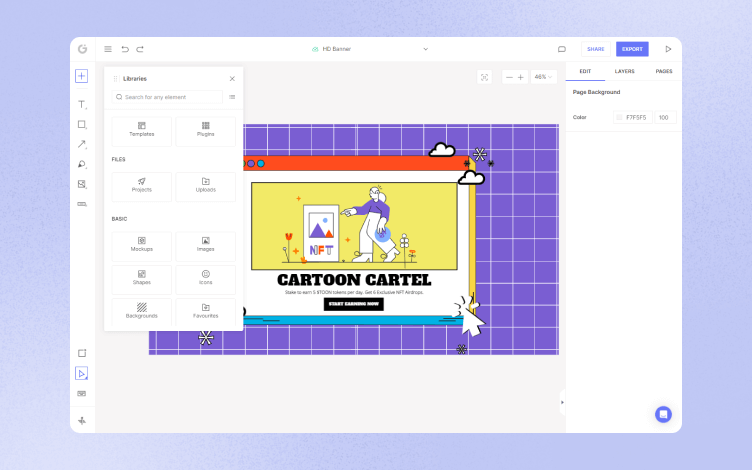Switch to the LAYERS tab

point(624,71)
